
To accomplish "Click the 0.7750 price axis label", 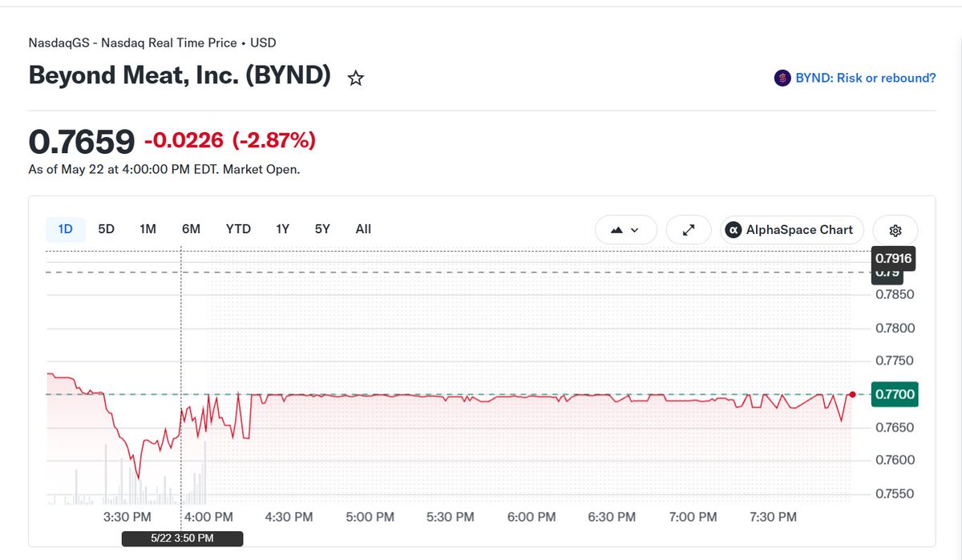I will (895, 361).
